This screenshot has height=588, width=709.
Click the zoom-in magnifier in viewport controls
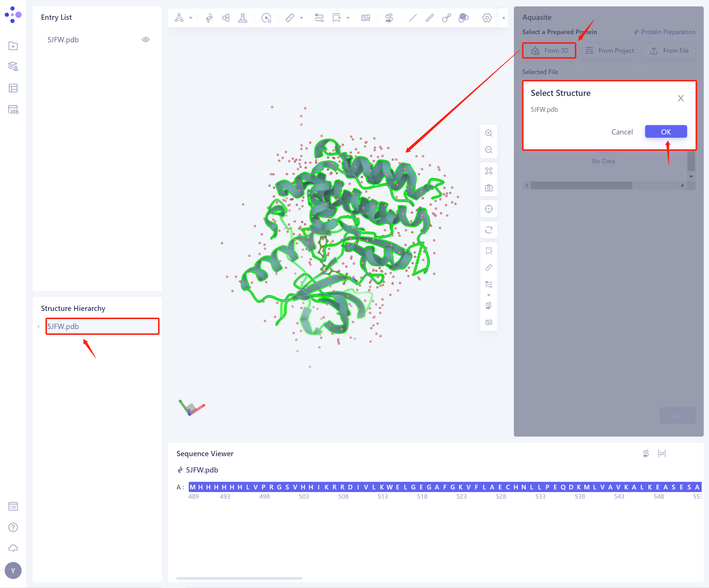489,133
